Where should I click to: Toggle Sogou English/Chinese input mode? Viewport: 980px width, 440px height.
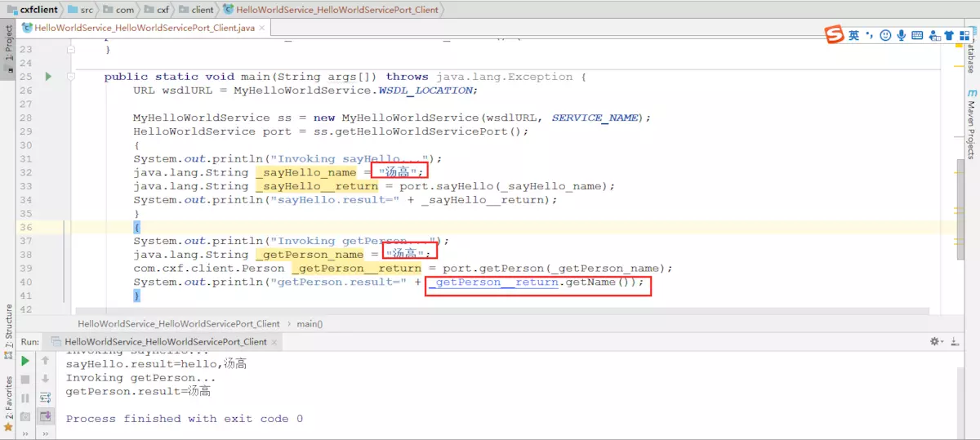point(853,35)
